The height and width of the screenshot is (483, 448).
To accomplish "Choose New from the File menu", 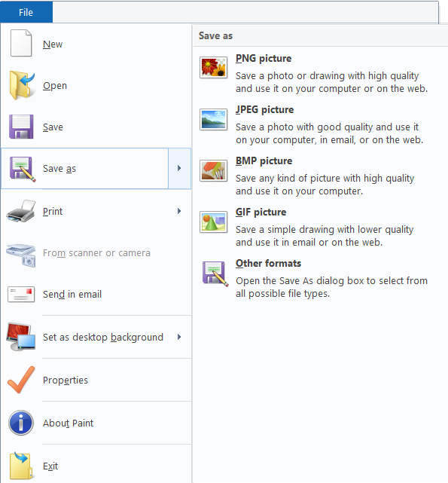I will [96, 44].
